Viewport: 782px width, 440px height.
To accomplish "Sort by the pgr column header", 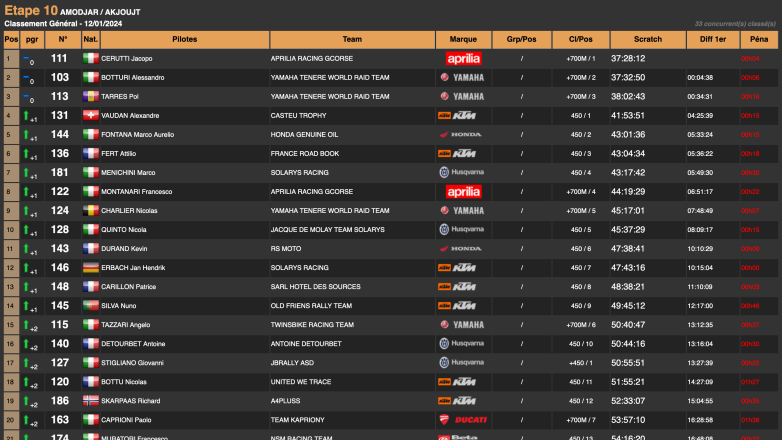I will coord(32,39).
